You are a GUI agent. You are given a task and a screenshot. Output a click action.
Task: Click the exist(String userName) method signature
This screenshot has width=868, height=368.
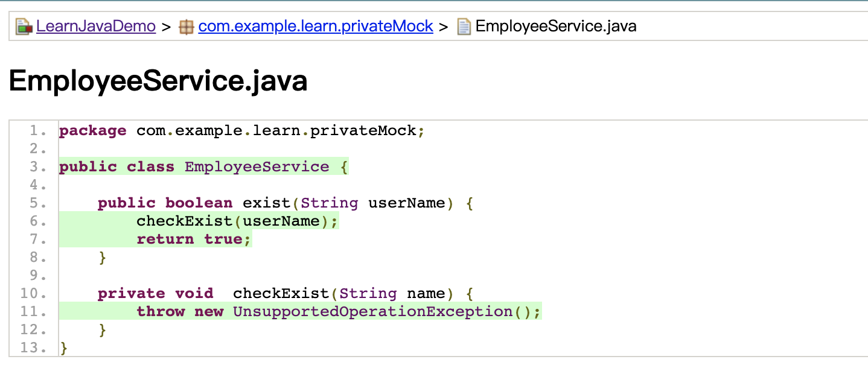286,203
